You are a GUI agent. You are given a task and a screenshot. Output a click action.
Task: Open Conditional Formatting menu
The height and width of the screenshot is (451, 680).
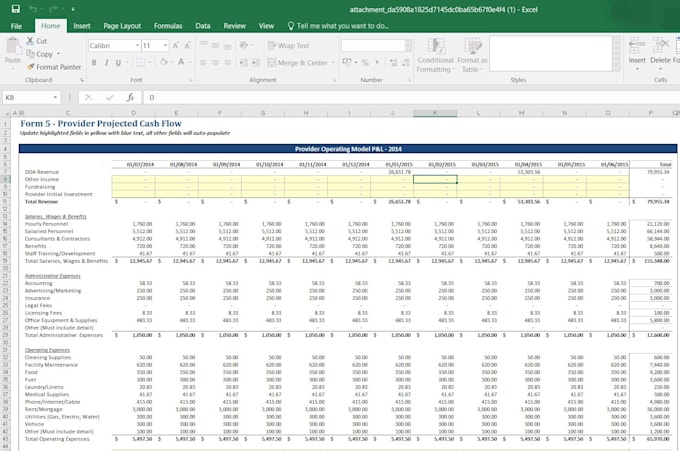pyautogui.click(x=435, y=56)
